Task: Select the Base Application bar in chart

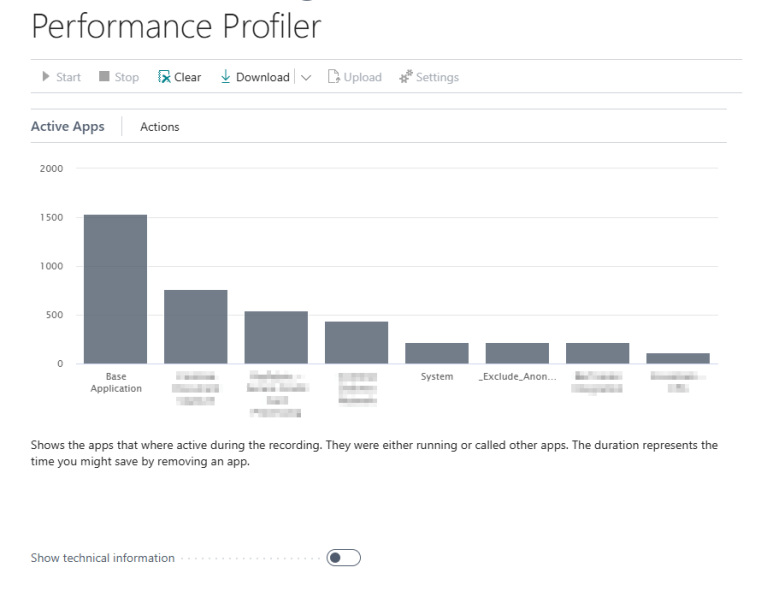Action: coord(115,289)
